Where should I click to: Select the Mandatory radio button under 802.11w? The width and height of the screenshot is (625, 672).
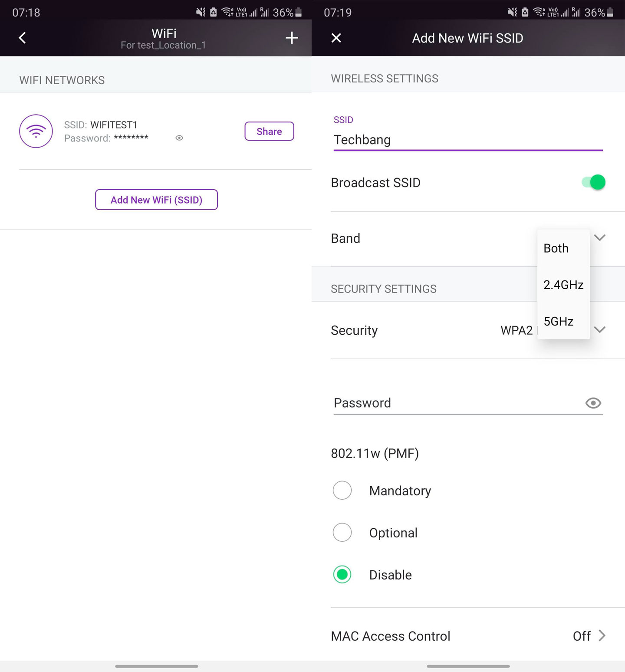[342, 490]
